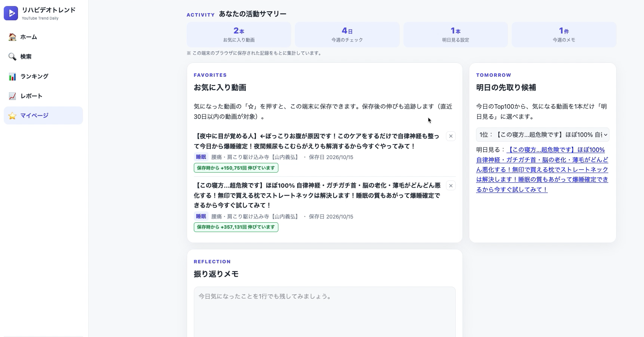Click the お気に入り動画 section heading
Viewport: 644px width, 337px height.
220,88
